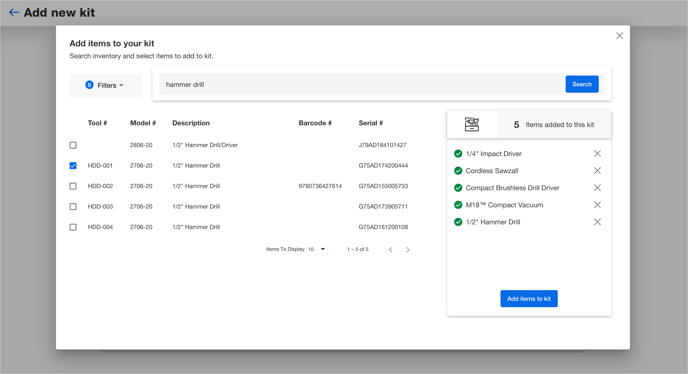
Task: Enable the HDD-004 row checkbox
Action: pyautogui.click(x=73, y=227)
